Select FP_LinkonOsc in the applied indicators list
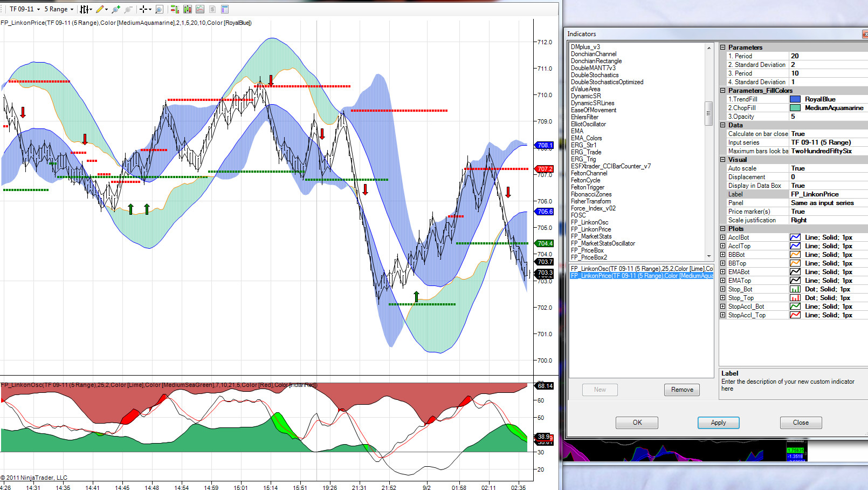Viewport: 868px width, 490px height. (x=642, y=269)
